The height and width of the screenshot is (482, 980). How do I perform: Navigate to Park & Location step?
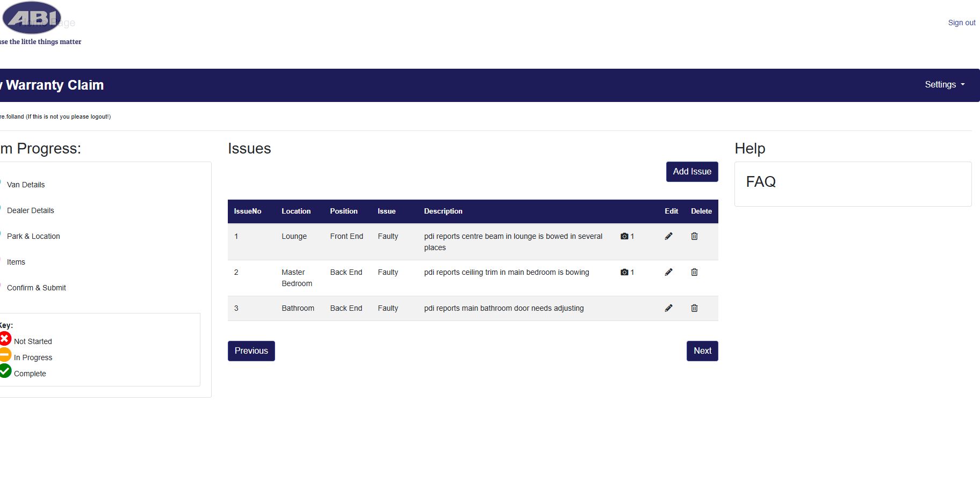[x=33, y=236]
